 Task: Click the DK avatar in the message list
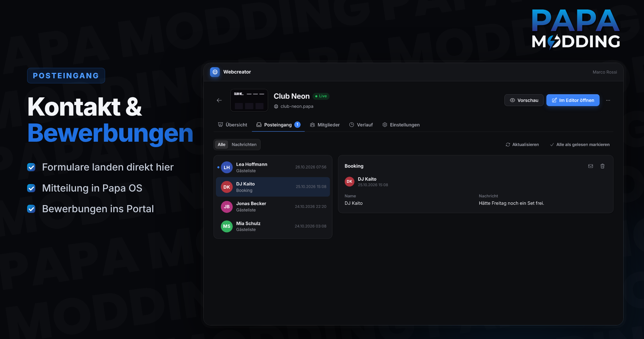pos(227,187)
